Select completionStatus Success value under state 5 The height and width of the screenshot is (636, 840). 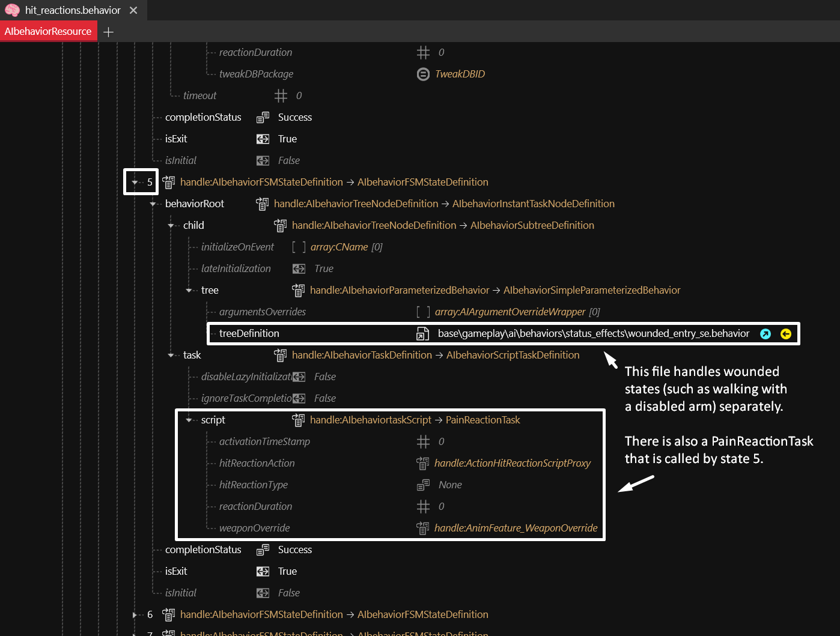[294, 550]
